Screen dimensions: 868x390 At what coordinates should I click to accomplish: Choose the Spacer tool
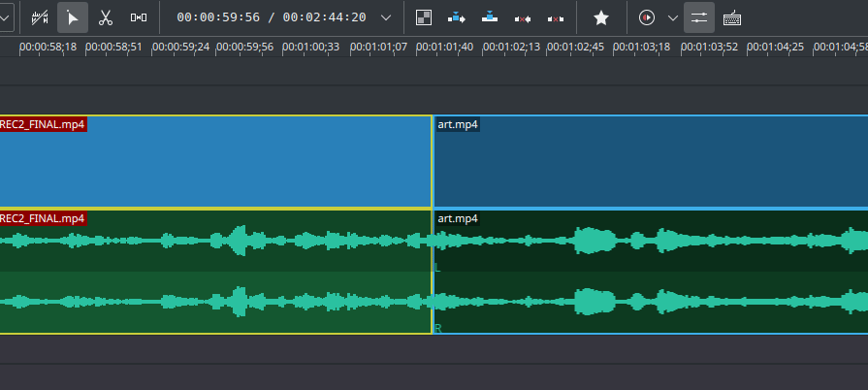coord(139,17)
